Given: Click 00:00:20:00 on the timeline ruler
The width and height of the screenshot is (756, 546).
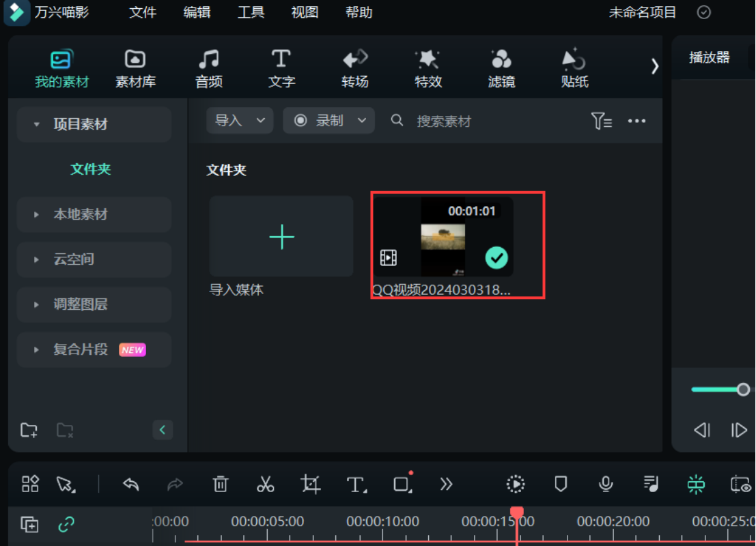Looking at the screenshot, I should (613, 521).
